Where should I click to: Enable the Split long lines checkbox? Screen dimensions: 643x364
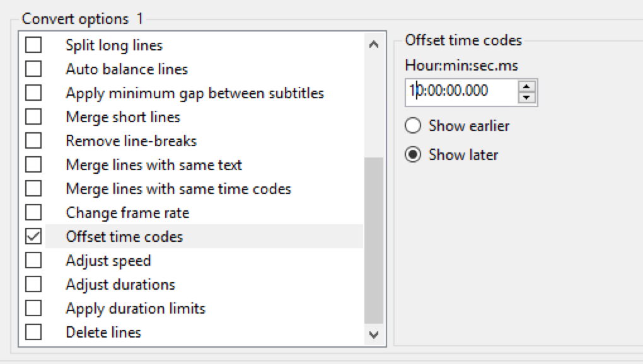click(33, 45)
